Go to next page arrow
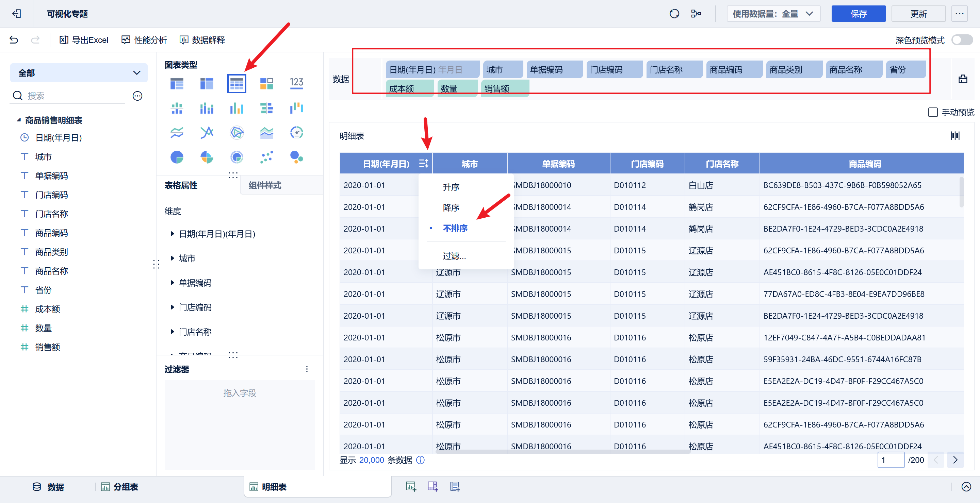Viewport: 980px width, 503px height. [955, 460]
